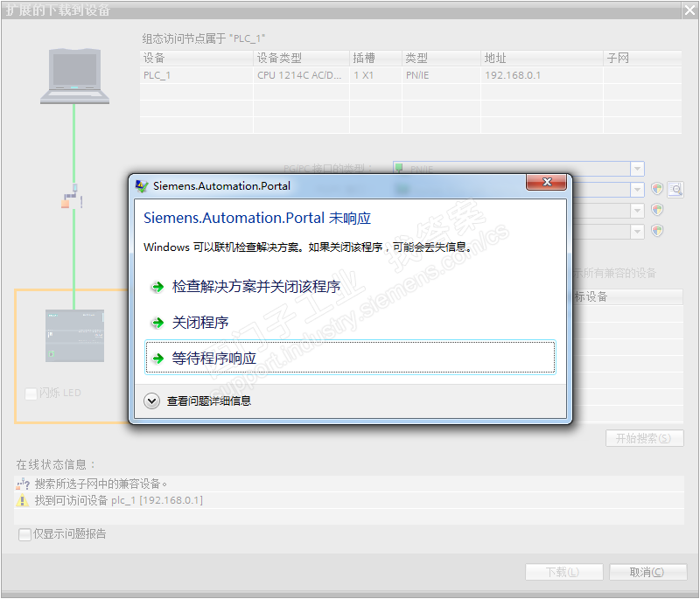The image size is (700, 599).
Task: Select the 1 X1 slot cell
Action: pyautogui.click(x=375, y=75)
